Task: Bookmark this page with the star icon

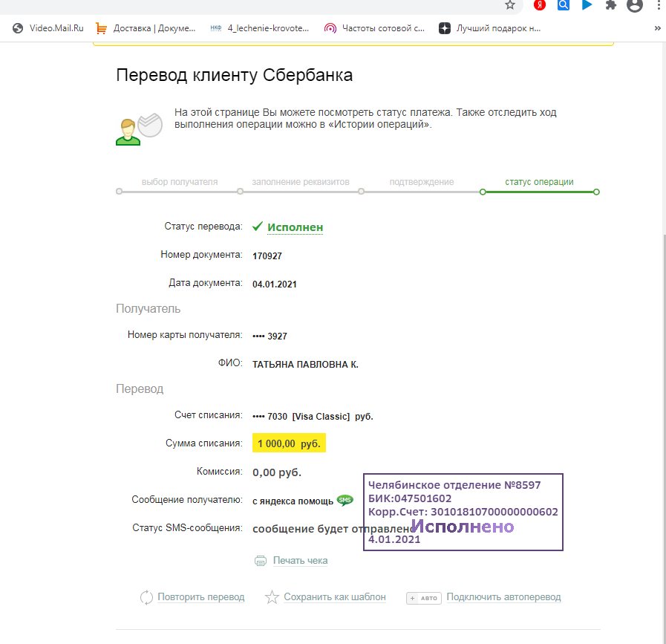Action: (x=509, y=5)
